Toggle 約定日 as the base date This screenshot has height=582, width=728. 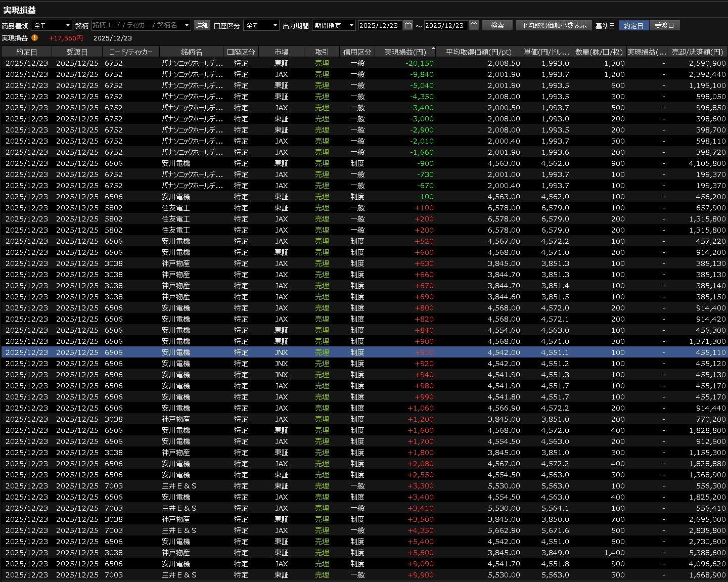[633, 25]
